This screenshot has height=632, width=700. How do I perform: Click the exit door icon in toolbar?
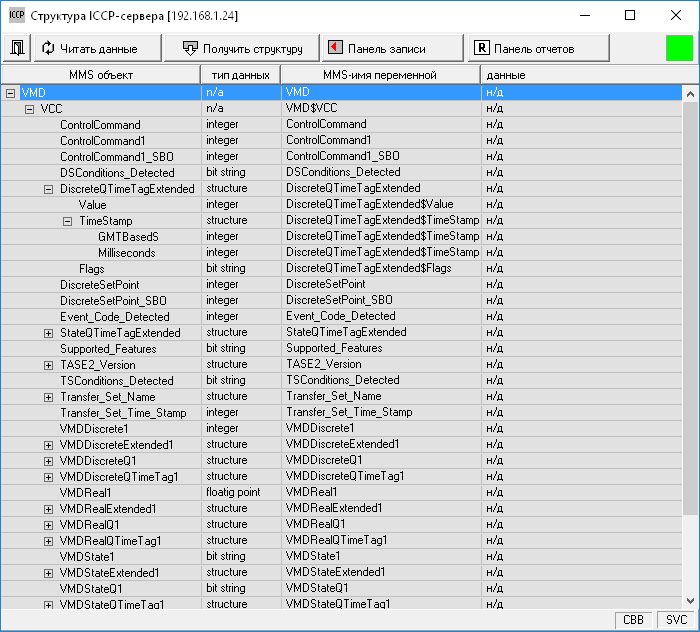tap(17, 47)
